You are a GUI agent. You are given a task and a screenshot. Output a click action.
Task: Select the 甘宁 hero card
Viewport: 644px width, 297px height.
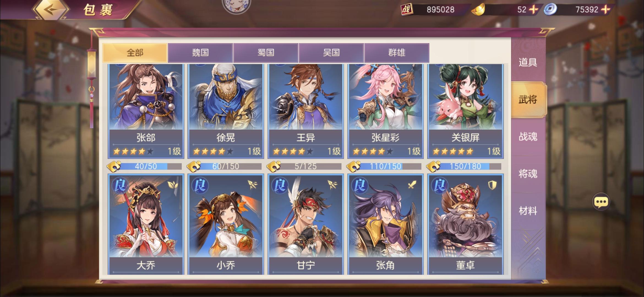[305, 224]
